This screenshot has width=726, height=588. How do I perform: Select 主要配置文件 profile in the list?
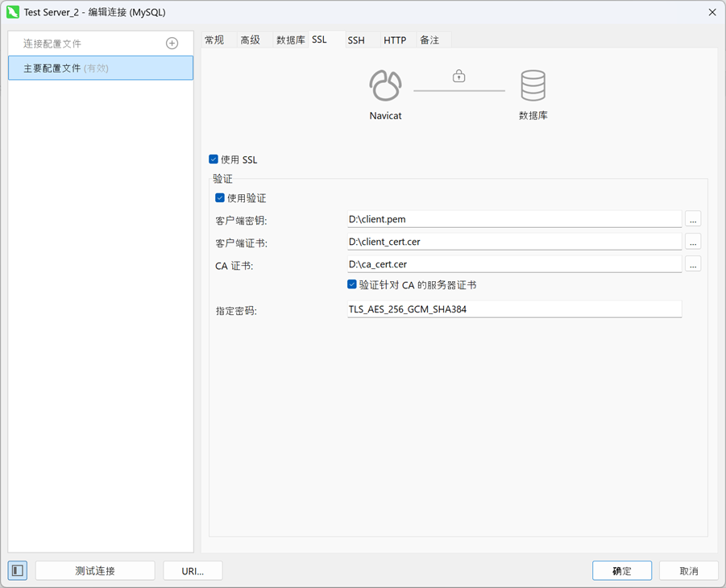[101, 68]
